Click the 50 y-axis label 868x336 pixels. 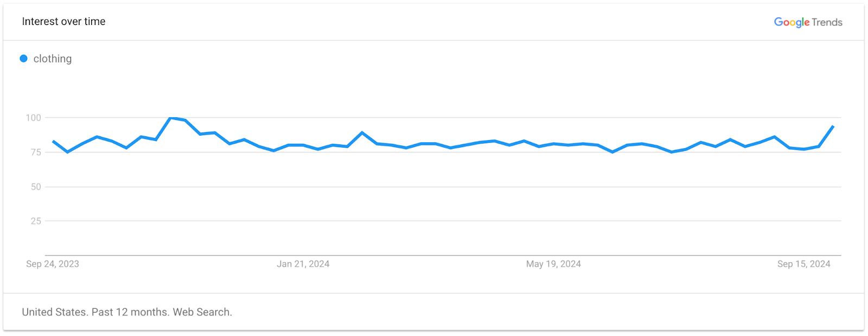tap(36, 187)
